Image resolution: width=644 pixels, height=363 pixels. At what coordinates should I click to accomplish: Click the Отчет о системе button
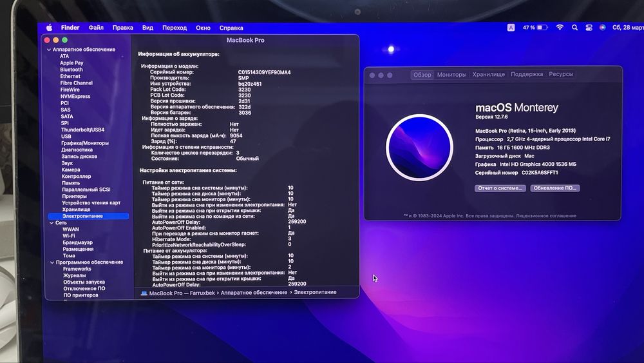(x=500, y=188)
